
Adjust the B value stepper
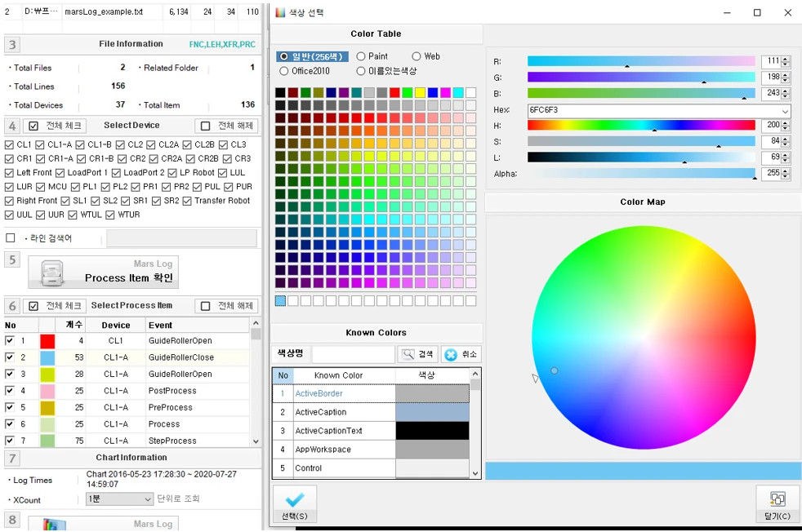[x=786, y=94]
